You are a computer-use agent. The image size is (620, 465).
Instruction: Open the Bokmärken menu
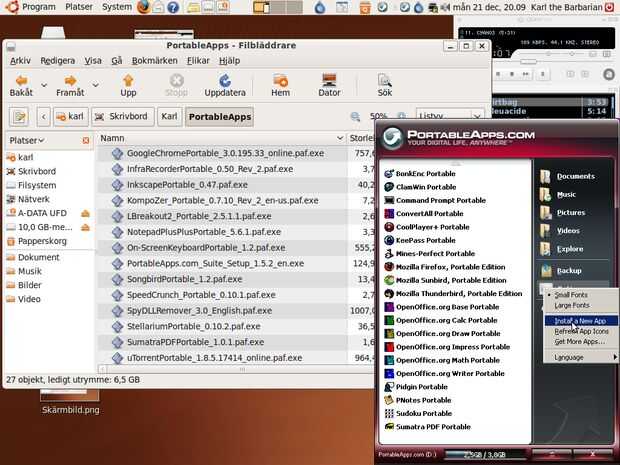tap(155, 60)
